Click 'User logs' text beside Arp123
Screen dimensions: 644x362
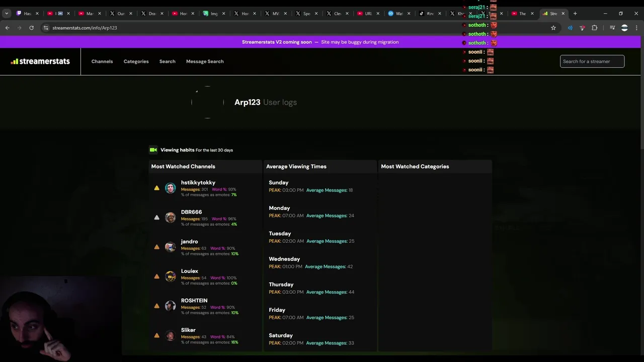click(x=280, y=102)
